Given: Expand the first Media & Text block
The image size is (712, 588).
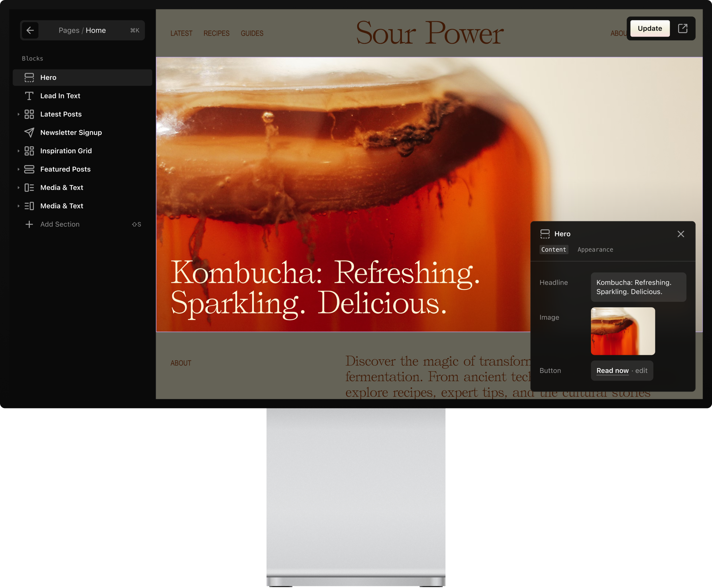Looking at the screenshot, I should click(x=18, y=188).
